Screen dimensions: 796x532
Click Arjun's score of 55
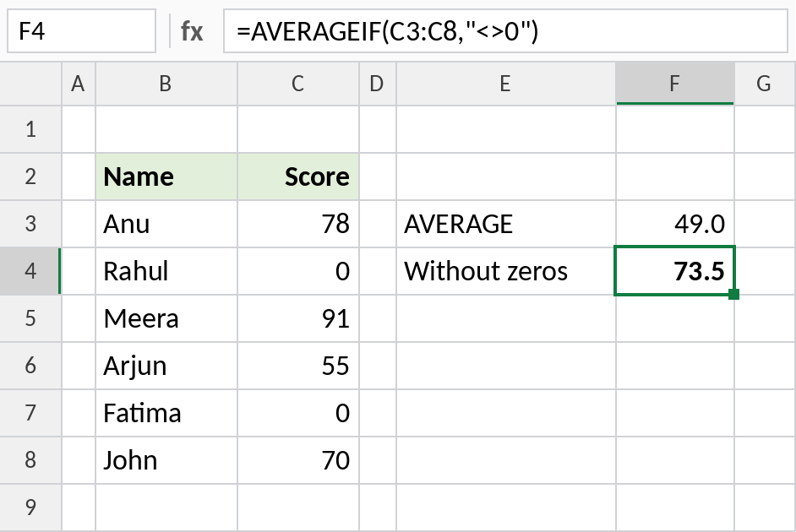[298, 365]
